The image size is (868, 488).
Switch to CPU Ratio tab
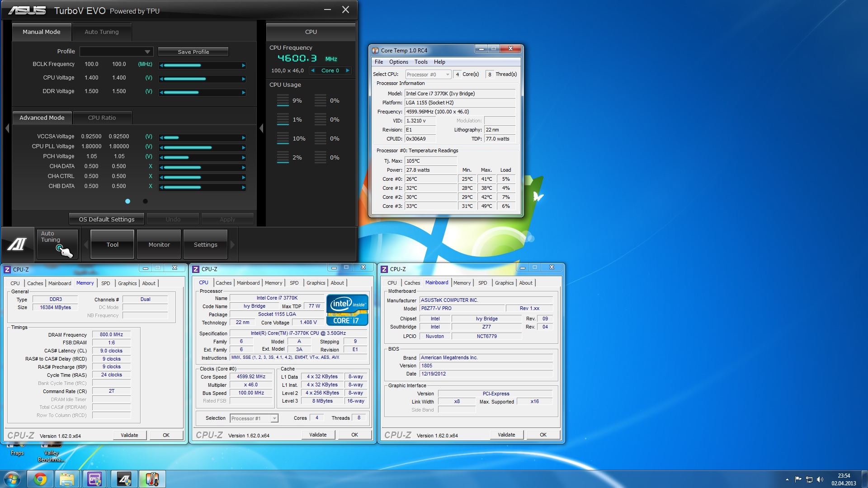click(102, 118)
